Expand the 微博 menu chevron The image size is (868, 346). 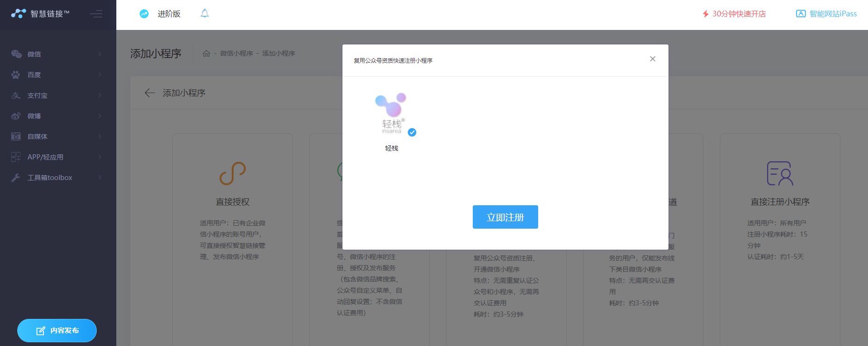click(100, 116)
